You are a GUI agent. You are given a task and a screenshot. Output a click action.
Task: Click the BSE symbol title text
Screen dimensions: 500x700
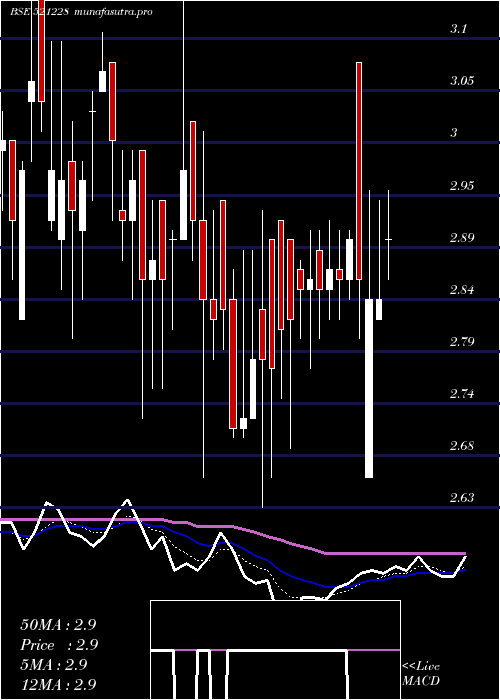click(39, 12)
